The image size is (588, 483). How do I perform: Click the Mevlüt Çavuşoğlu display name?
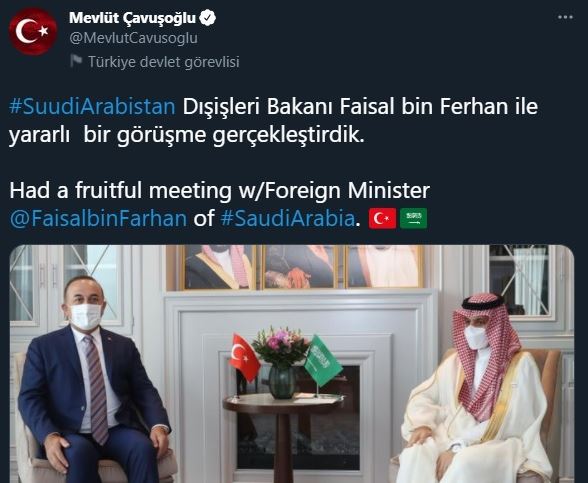click(132, 18)
